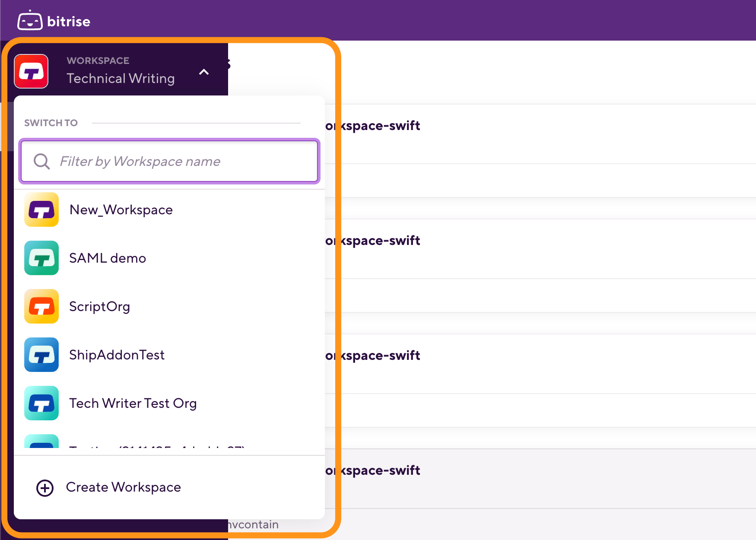Click the partially visible teal workspace icon
Viewport: 756px width, 540px height.
coord(41,447)
